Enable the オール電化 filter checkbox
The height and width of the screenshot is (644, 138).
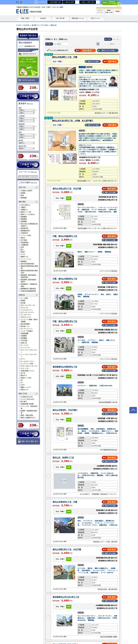[x=20, y=298]
